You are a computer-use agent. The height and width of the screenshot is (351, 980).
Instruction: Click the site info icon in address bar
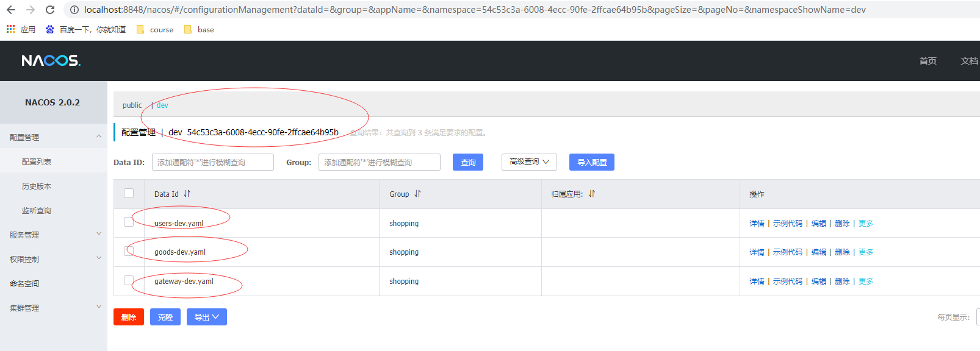(74, 10)
